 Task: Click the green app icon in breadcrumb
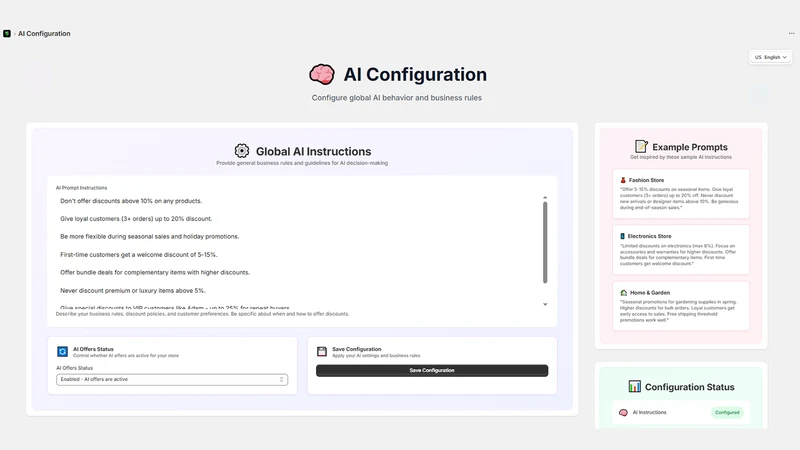pos(7,34)
